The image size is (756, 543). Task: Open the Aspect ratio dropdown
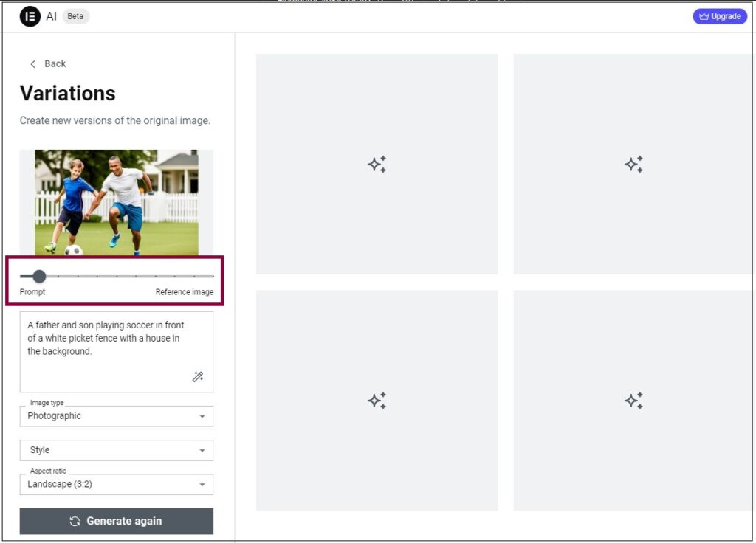pyautogui.click(x=117, y=485)
